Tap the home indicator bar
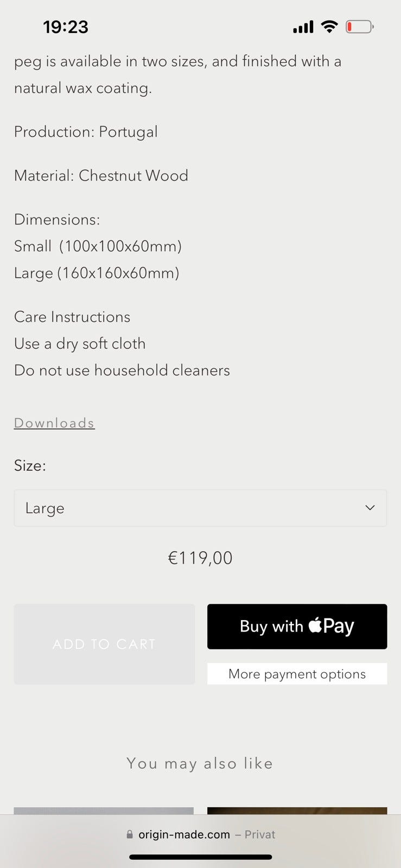The image size is (401, 868). [x=200, y=857]
